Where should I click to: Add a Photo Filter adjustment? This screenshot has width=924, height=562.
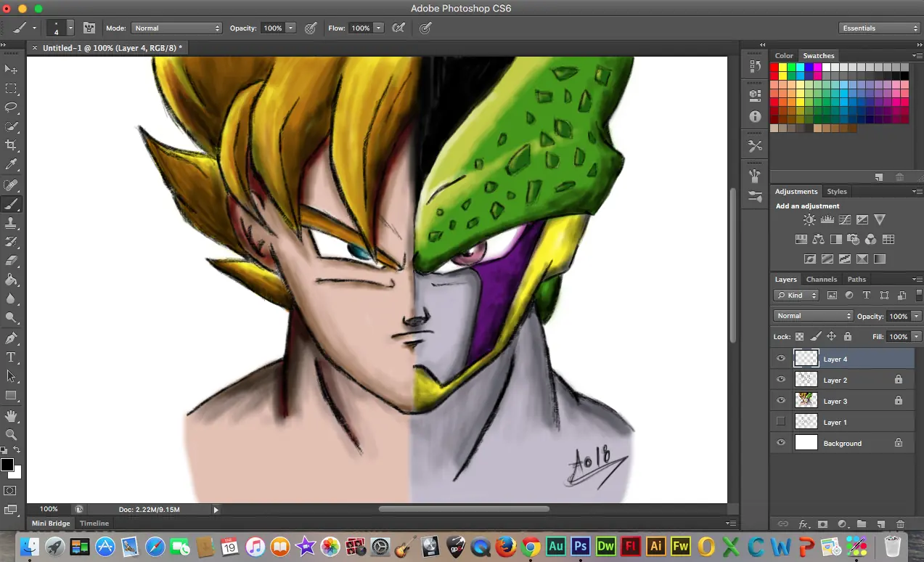click(x=853, y=239)
